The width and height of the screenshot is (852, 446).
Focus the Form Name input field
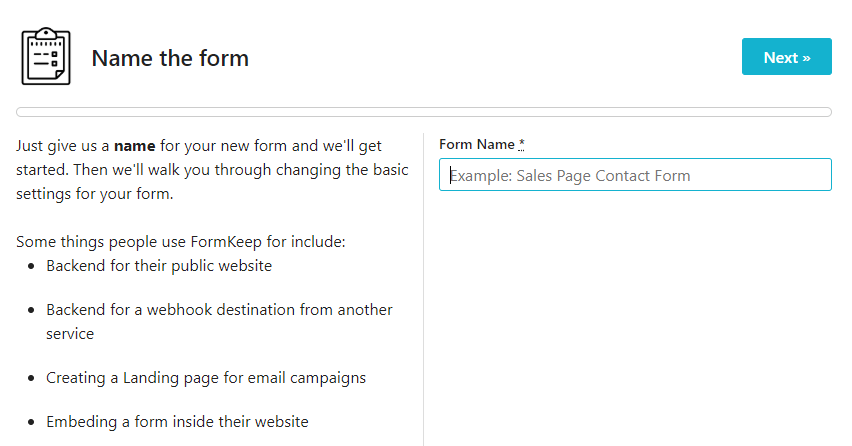click(x=635, y=175)
